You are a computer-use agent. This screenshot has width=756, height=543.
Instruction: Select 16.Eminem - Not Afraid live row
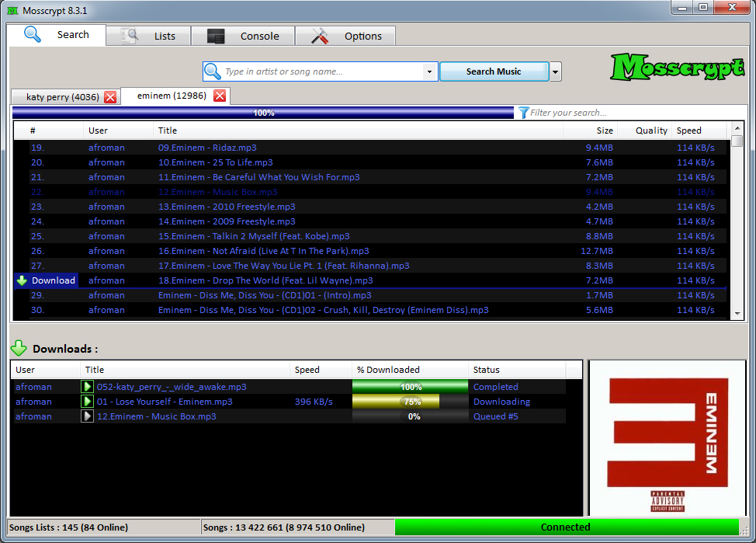coord(370,251)
